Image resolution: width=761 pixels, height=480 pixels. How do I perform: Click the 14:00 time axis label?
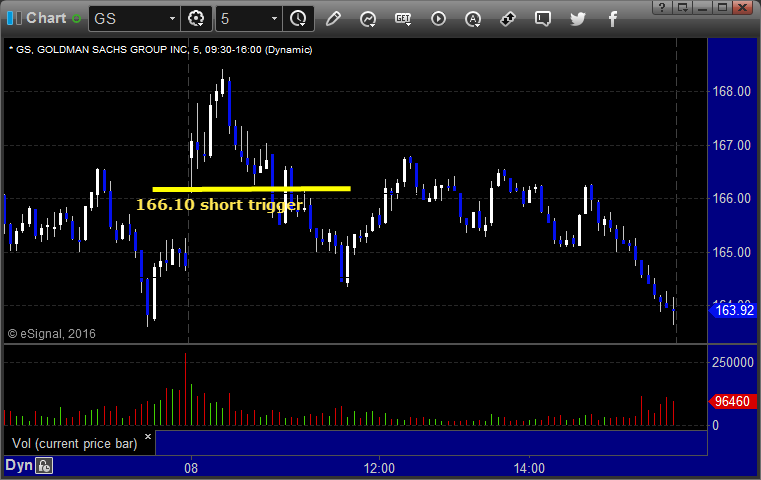[x=529, y=468]
